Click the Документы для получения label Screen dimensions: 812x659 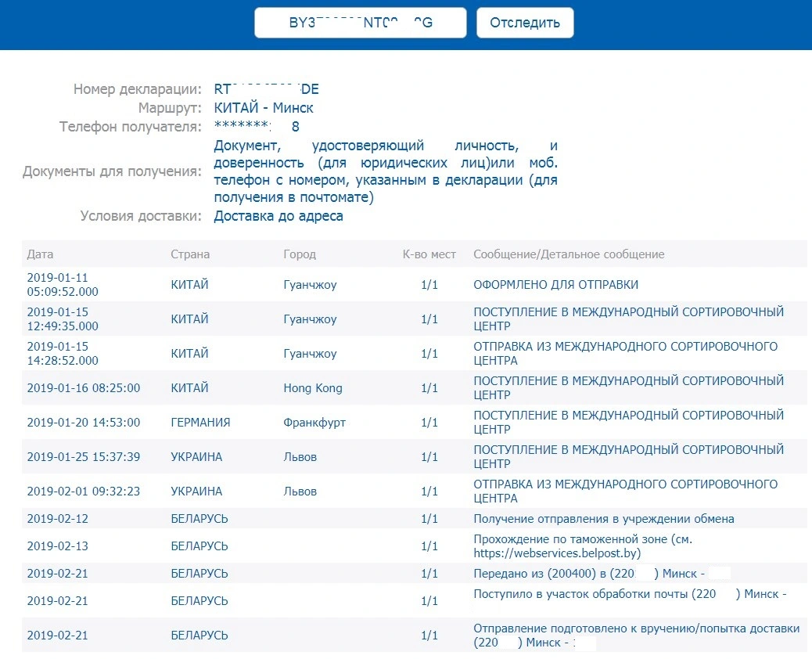(x=112, y=171)
